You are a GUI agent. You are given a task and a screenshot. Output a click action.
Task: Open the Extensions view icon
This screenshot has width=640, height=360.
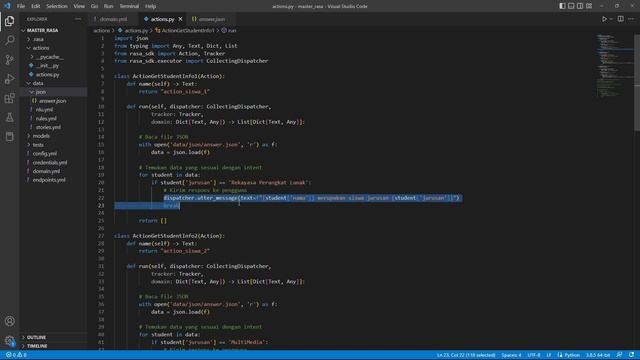(9, 98)
